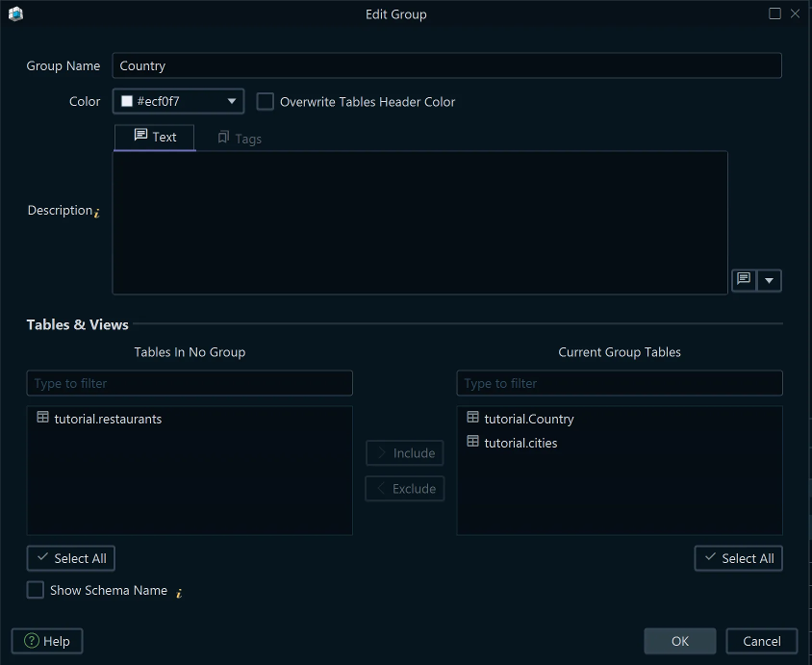812x665 pixels.
Task: Click the info icon next to Description
Action: point(97,213)
